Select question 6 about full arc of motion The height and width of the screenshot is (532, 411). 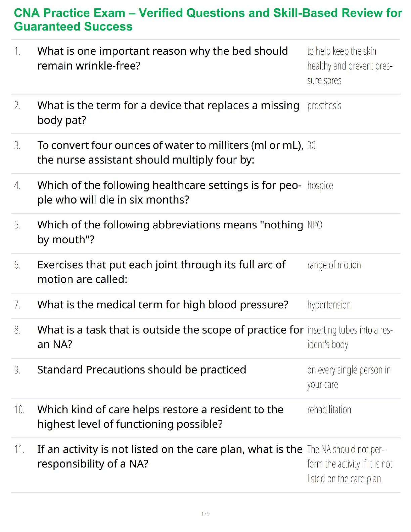(162, 272)
